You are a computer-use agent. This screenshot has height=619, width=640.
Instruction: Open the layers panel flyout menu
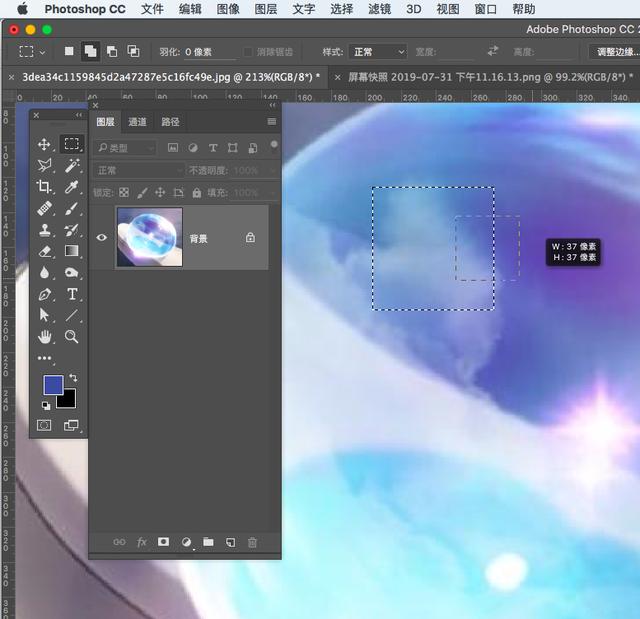[x=271, y=122]
